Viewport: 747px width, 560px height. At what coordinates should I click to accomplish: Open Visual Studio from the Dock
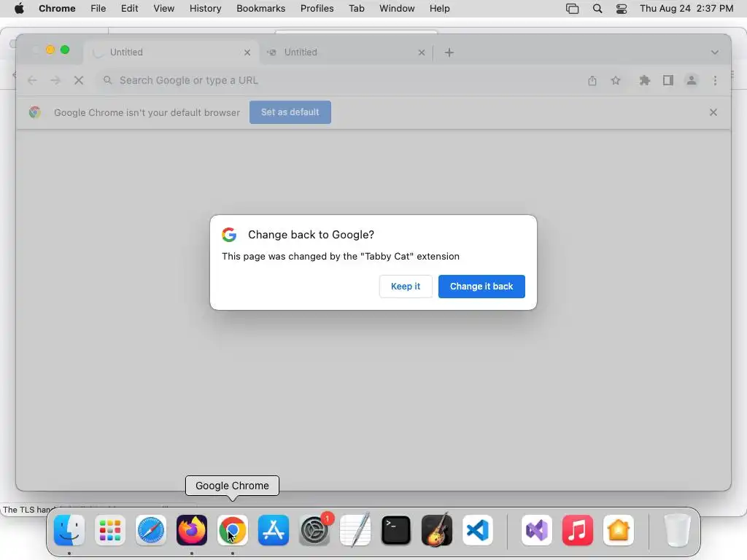[536, 530]
